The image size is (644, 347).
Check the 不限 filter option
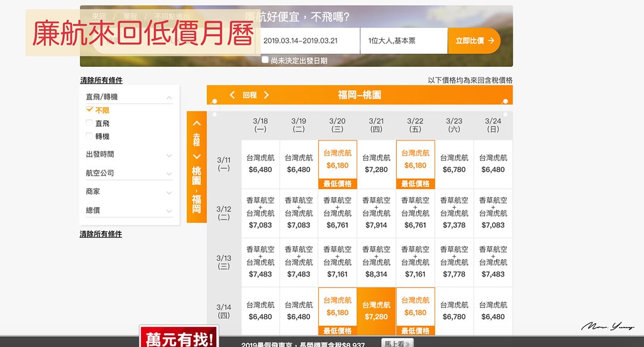pyautogui.click(x=90, y=110)
